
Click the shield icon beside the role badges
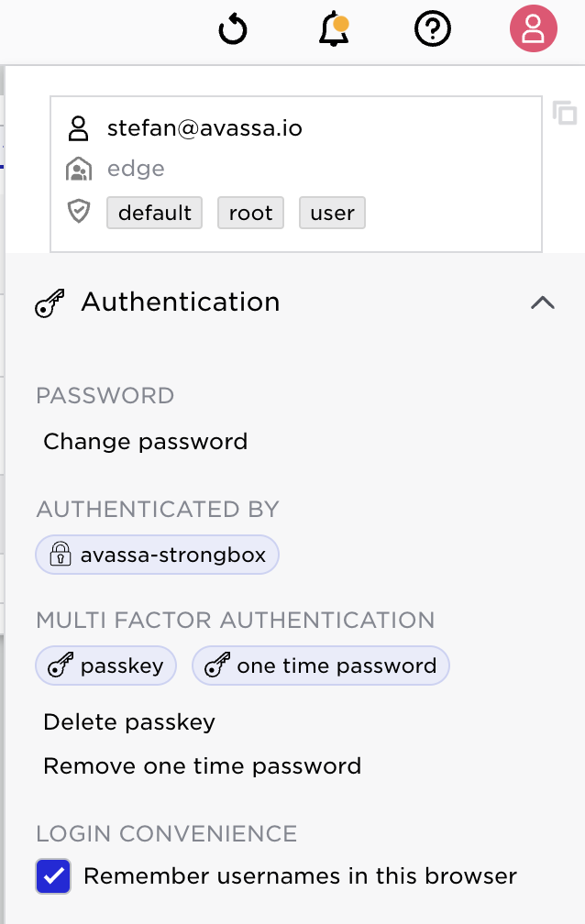pyautogui.click(x=79, y=211)
